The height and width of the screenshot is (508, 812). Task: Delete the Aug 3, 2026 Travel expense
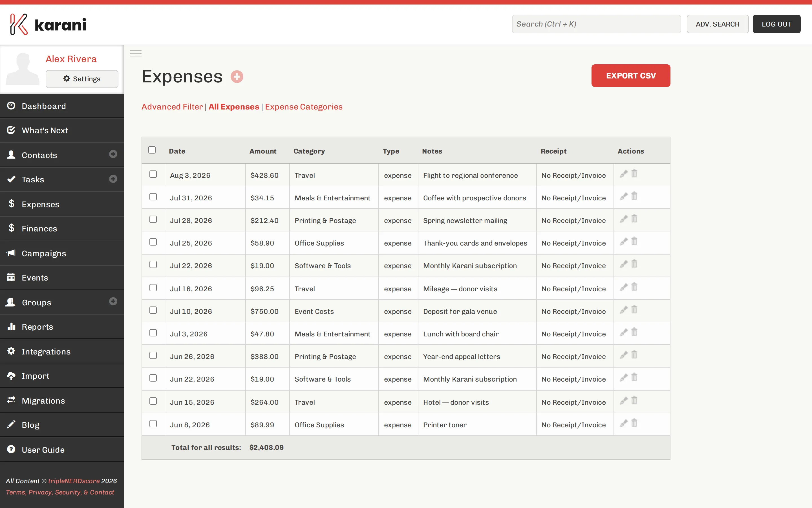[x=634, y=174]
